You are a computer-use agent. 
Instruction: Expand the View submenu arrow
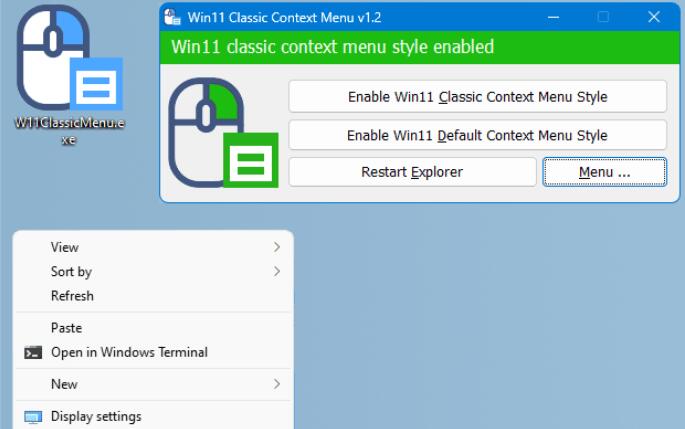(x=277, y=247)
